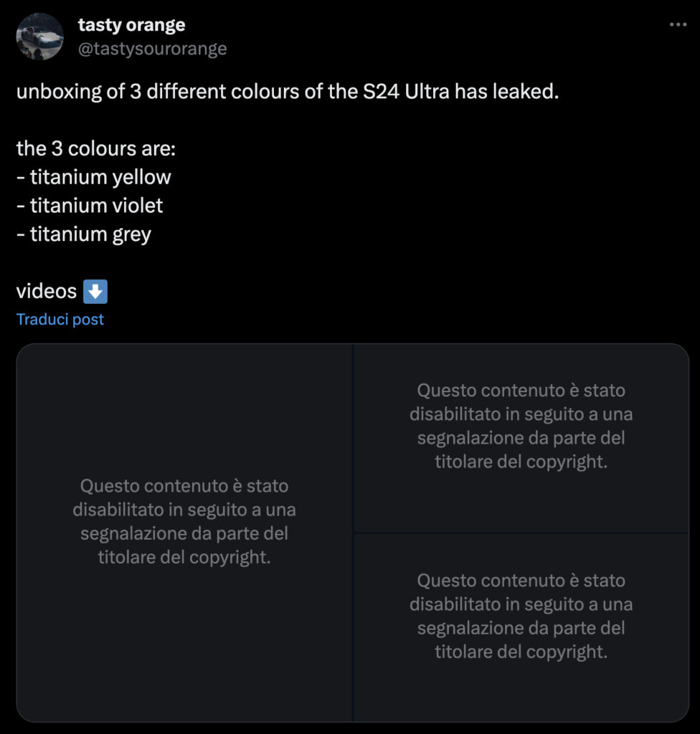Click the down arrow emoji after videos
This screenshot has width=700, height=734.
[95, 292]
